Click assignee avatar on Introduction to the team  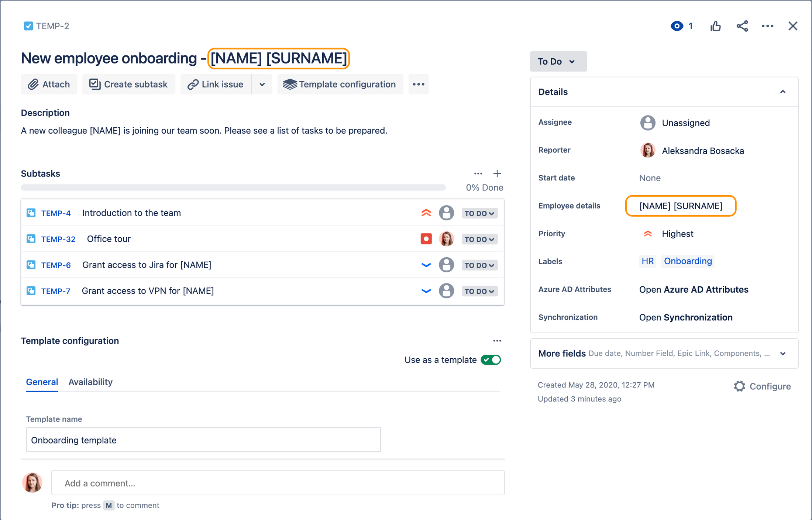click(446, 213)
